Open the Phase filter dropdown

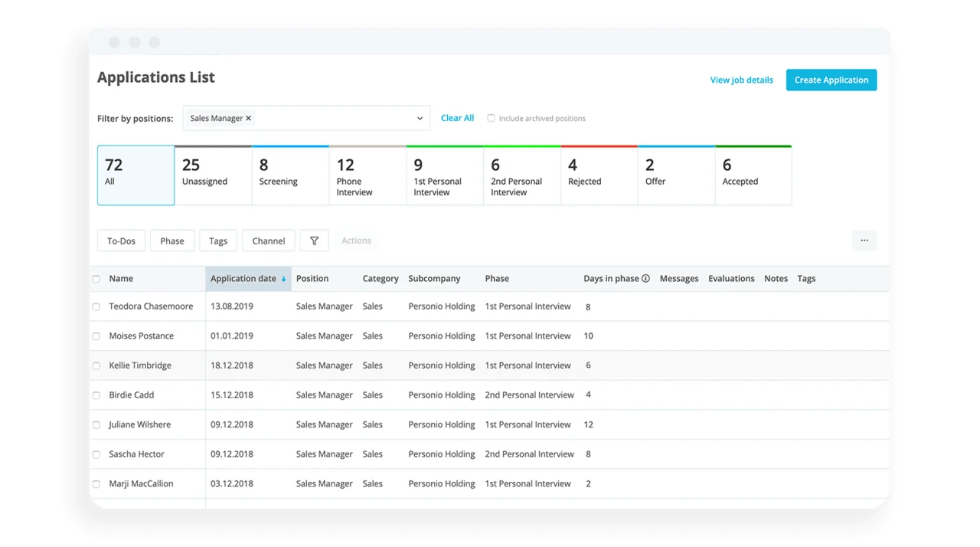[172, 241]
